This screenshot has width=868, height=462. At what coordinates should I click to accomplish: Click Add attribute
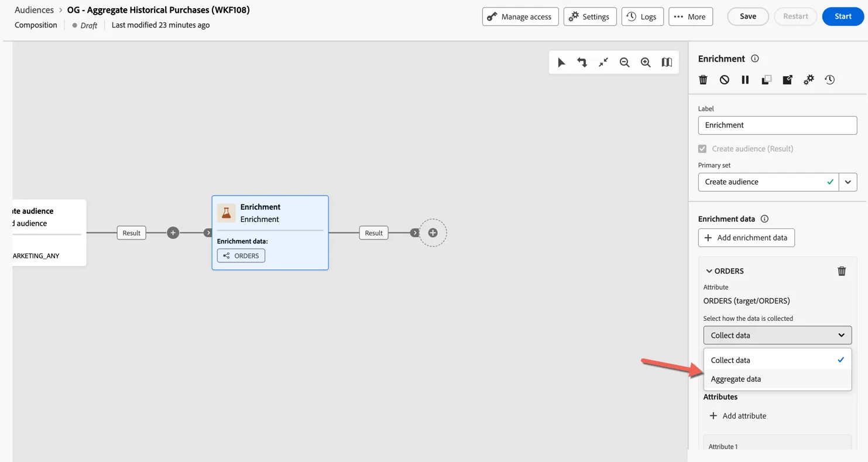(x=737, y=416)
